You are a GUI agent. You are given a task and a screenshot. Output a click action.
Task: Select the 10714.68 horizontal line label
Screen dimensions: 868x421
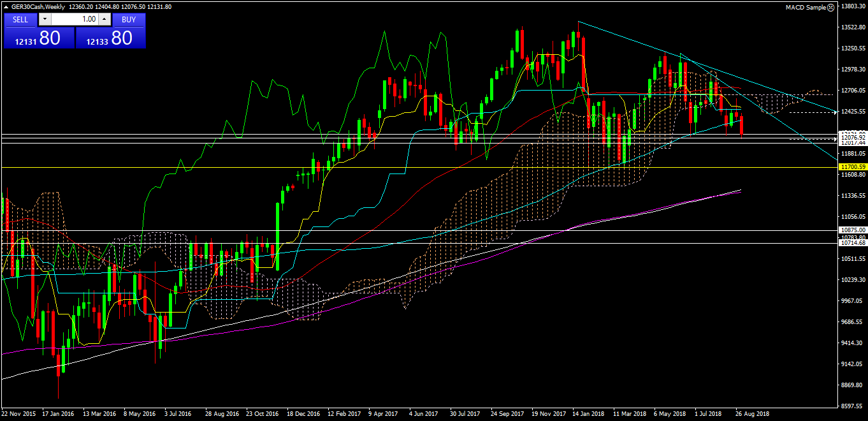tap(853, 243)
